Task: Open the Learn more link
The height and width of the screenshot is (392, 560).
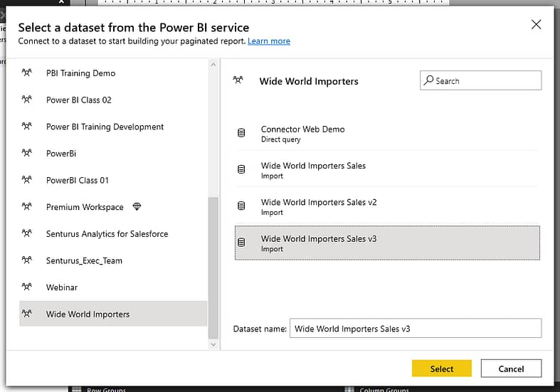Action: (x=269, y=41)
